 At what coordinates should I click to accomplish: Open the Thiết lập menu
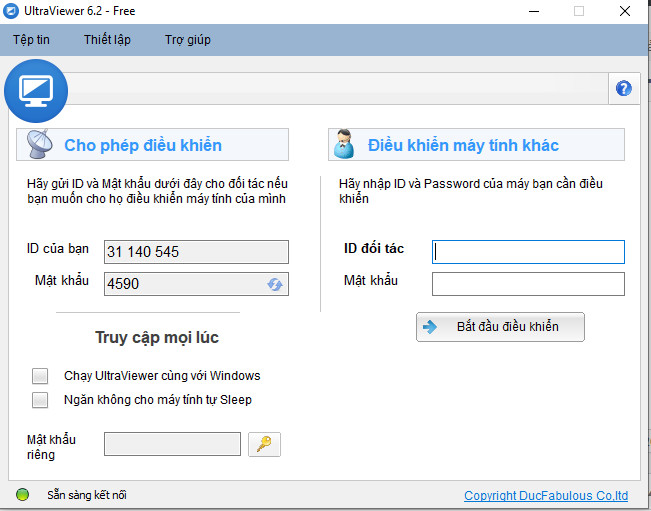click(x=106, y=40)
